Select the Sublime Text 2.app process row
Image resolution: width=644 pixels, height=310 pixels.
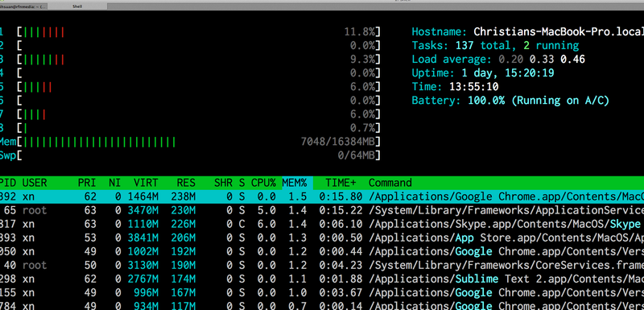322,279
